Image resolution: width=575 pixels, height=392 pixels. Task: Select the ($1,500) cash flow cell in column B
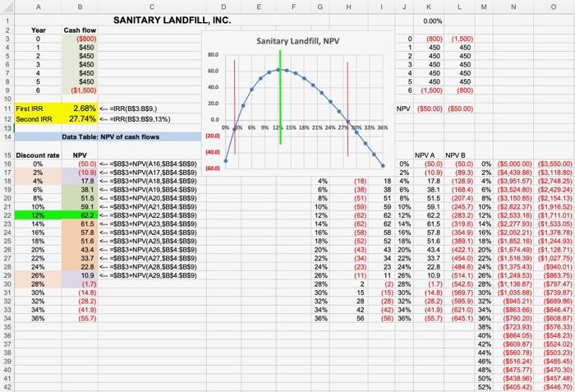coord(80,90)
